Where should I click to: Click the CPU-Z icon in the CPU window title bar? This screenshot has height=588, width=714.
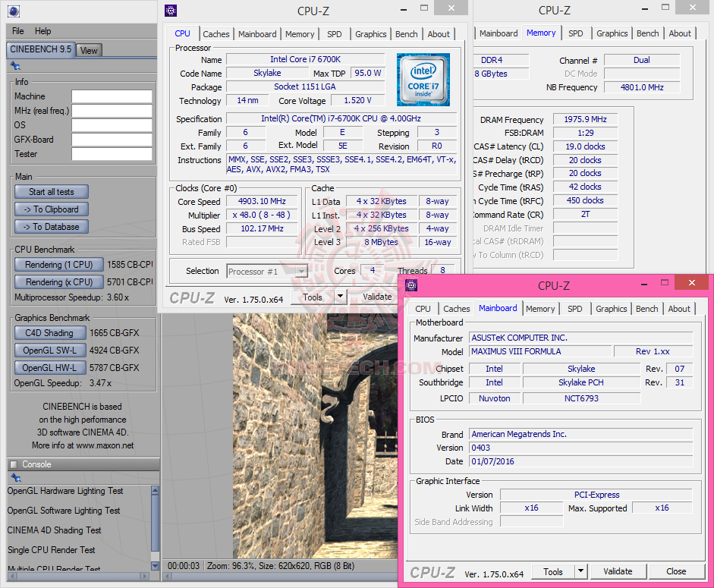pos(171,11)
